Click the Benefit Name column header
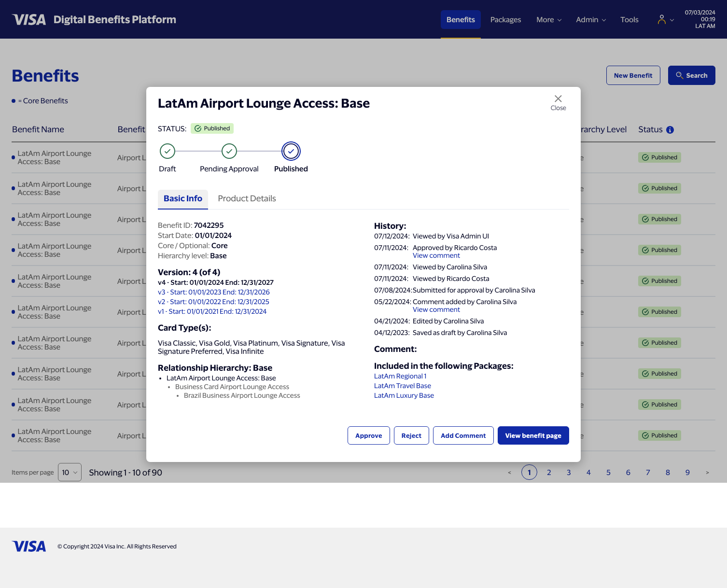This screenshot has height=588, width=727. (38, 129)
